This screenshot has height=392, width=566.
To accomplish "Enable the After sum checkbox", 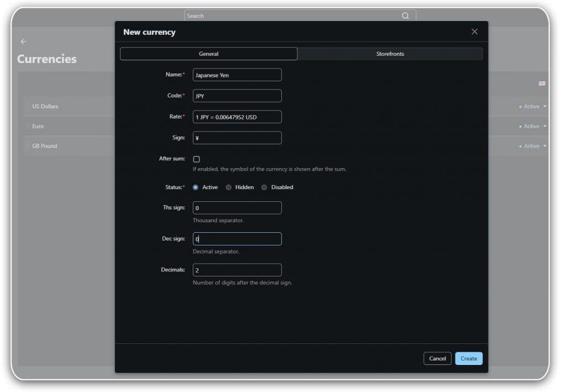I will pyautogui.click(x=196, y=159).
